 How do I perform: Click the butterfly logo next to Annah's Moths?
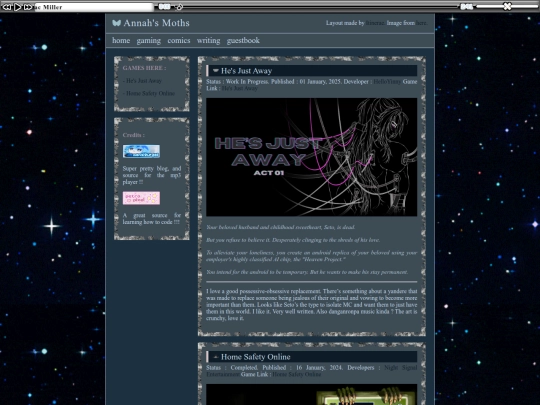[116, 23]
